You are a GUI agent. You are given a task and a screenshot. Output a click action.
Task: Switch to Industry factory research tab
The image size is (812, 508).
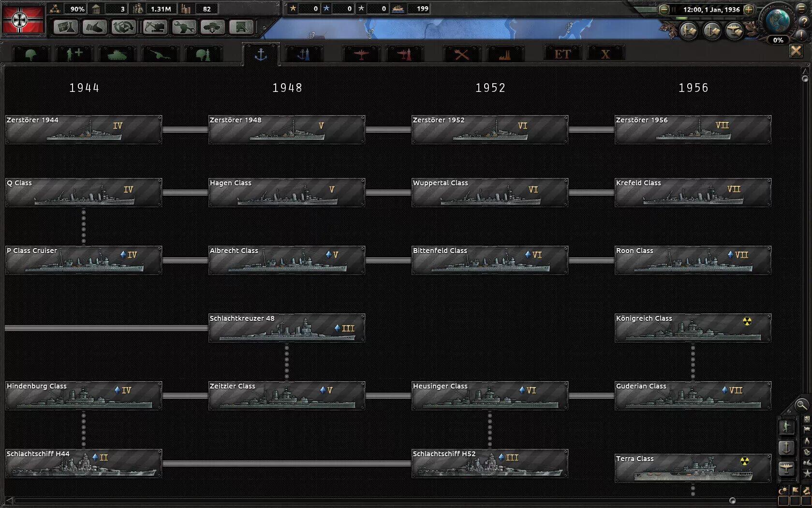pyautogui.click(x=505, y=54)
